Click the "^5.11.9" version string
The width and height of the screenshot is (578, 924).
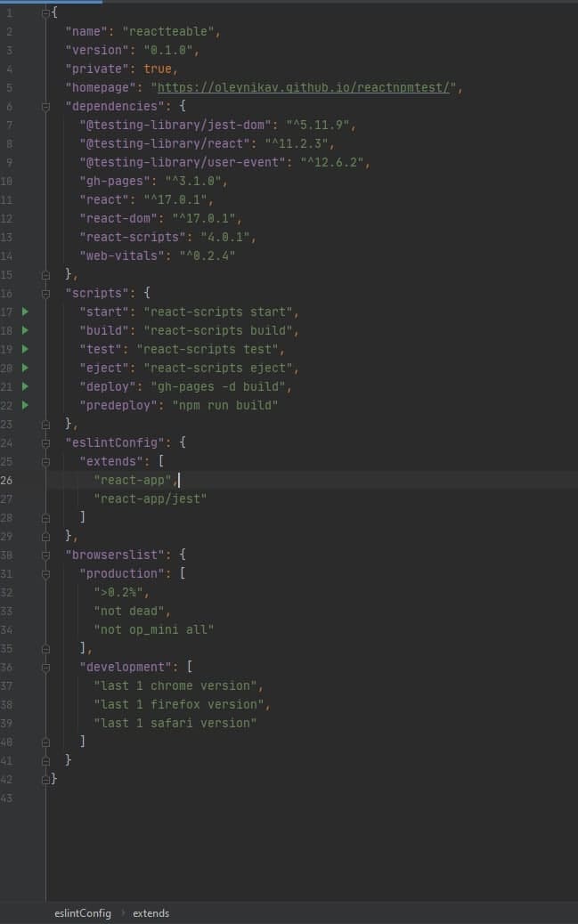[x=319, y=125]
